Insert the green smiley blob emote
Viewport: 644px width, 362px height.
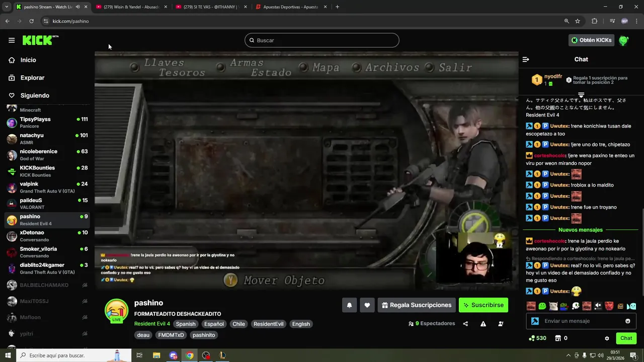542,306
